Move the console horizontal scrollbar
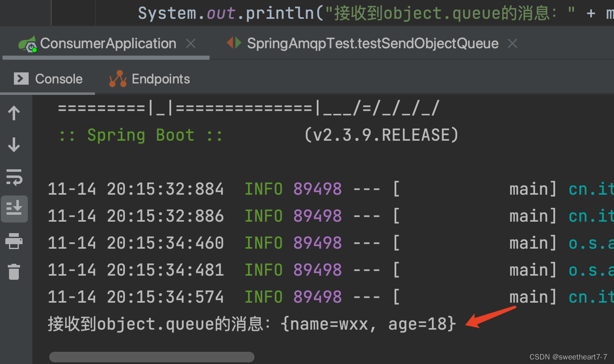 [x=152, y=357]
